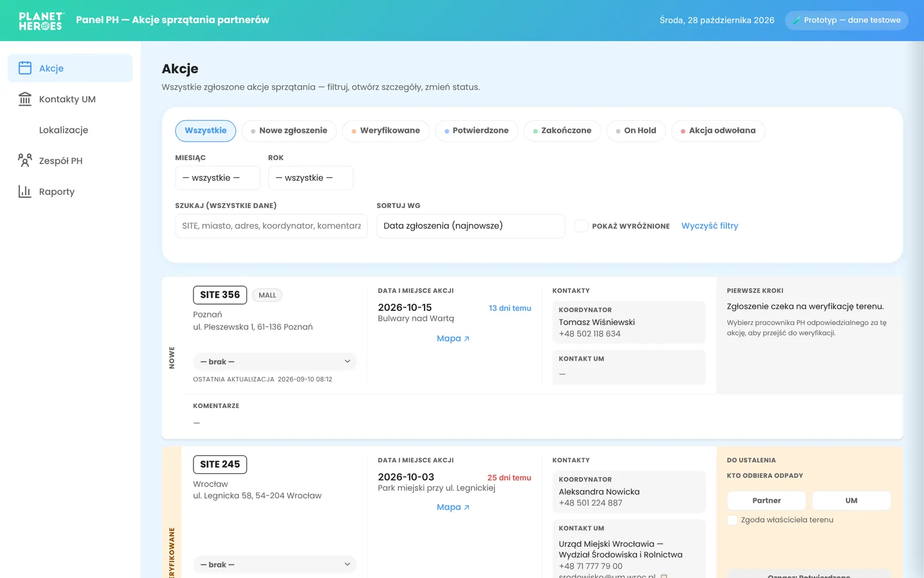
Task: Click the coordinator name Aleksandra Nowicka
Action: 599,492
